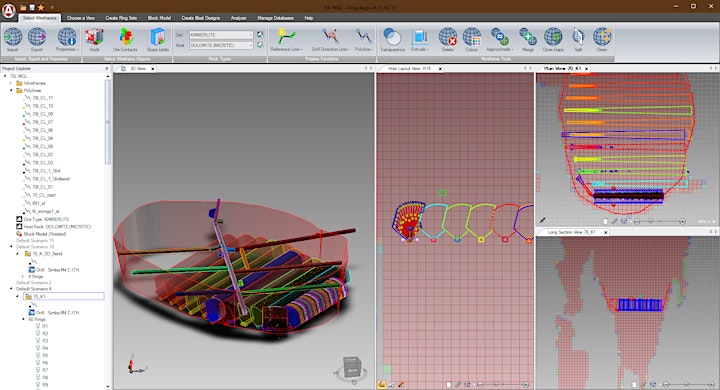Switch to the Create Ring Sets tab
Viewport: 720px width, 390px height.
point(121,18)
